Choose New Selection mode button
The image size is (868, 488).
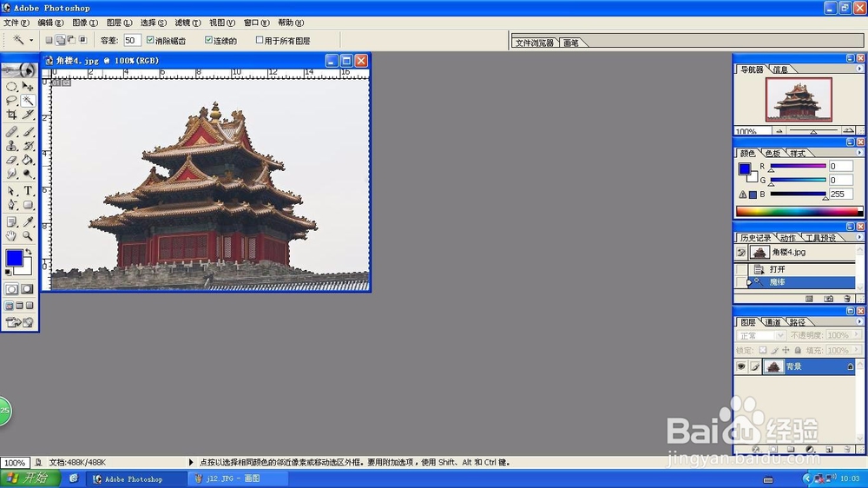coord(49,41)
